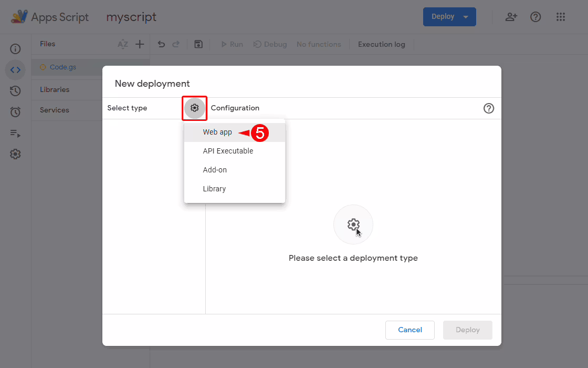Open the Code.gs file

click(x=62, y=67)
